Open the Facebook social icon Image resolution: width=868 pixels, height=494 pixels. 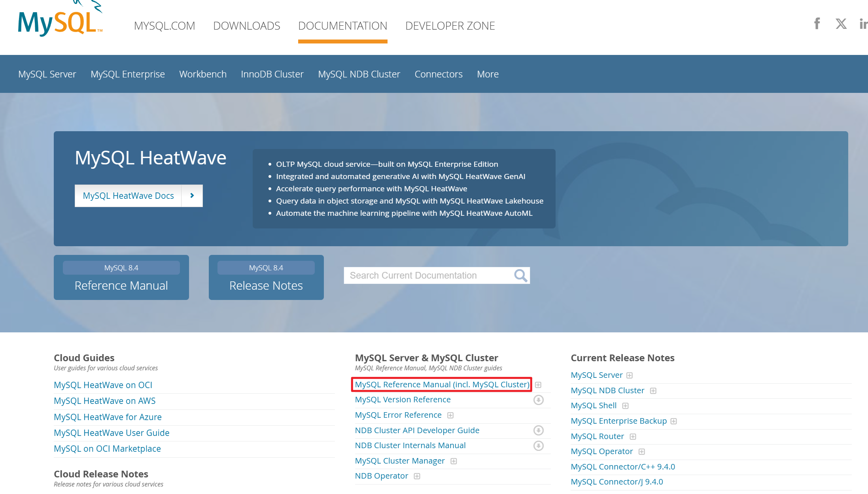point(817,24)
